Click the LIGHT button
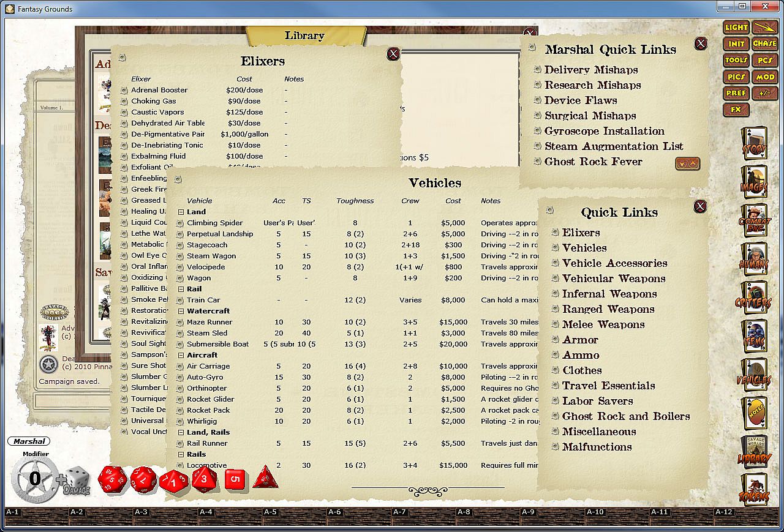 [736, 28]
